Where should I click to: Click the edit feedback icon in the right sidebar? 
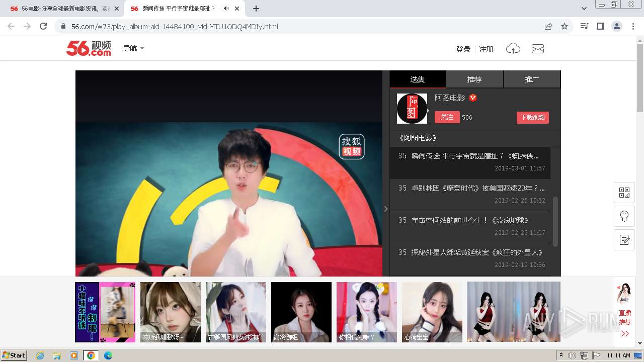[x=624, y=240]
